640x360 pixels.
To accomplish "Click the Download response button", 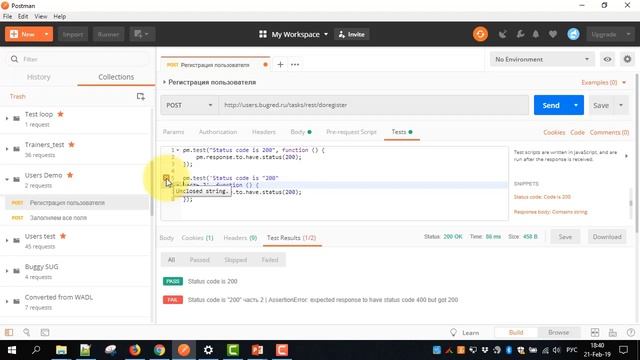I will coord(607,237).
